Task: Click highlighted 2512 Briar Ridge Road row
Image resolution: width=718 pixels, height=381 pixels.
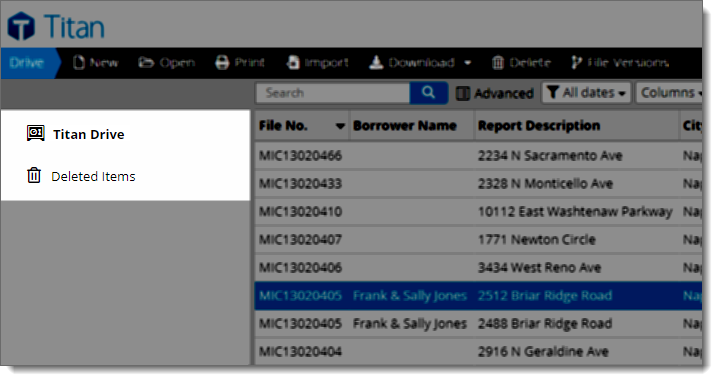Action: click(478, 296)
